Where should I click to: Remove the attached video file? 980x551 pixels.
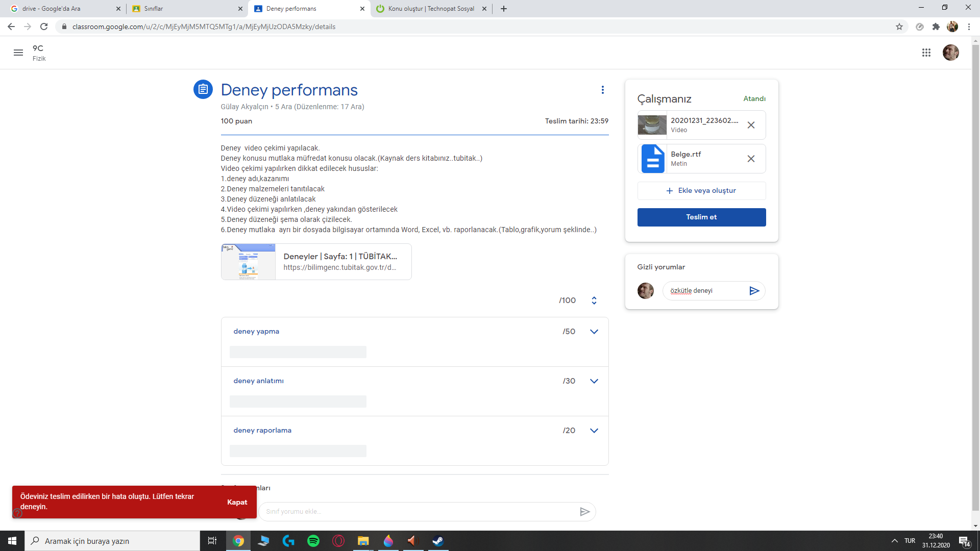pos(751,125)
